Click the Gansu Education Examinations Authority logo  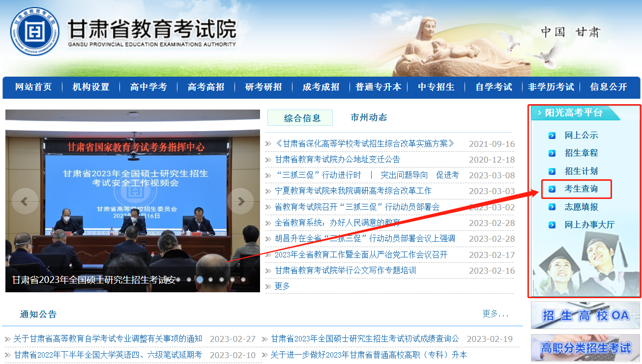pos(34,31)
